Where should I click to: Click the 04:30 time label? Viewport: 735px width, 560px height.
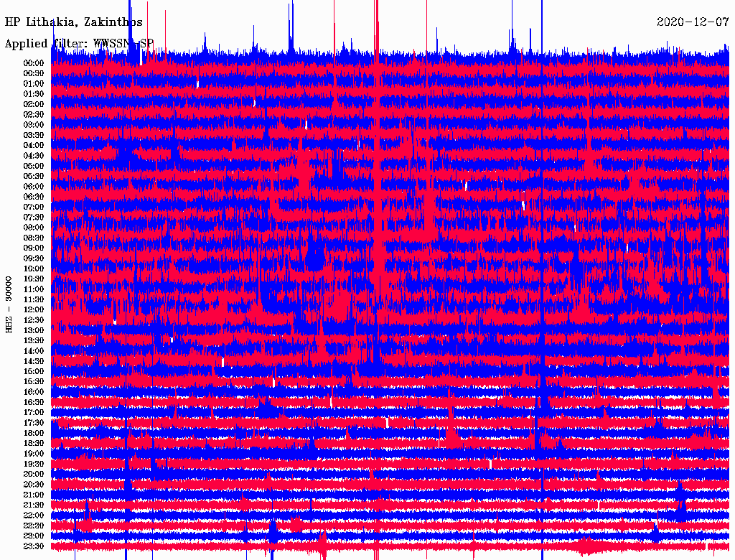[x=34, y=156]
